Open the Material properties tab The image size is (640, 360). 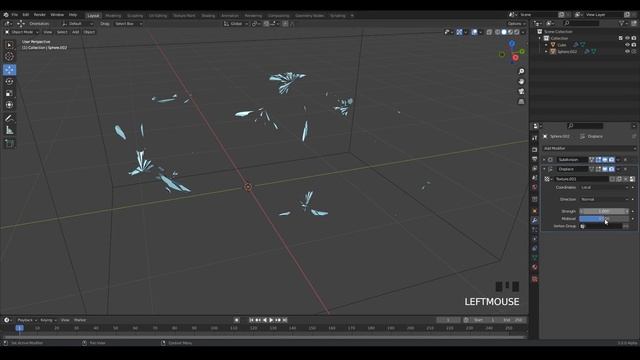[535, 267]
